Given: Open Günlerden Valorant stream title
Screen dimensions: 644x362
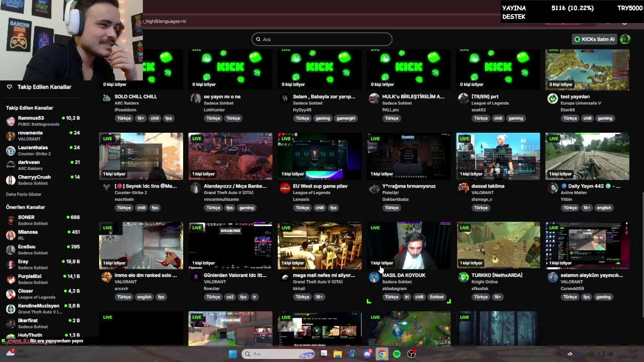Looking at the screenshot, I should [x=235, y=275].
